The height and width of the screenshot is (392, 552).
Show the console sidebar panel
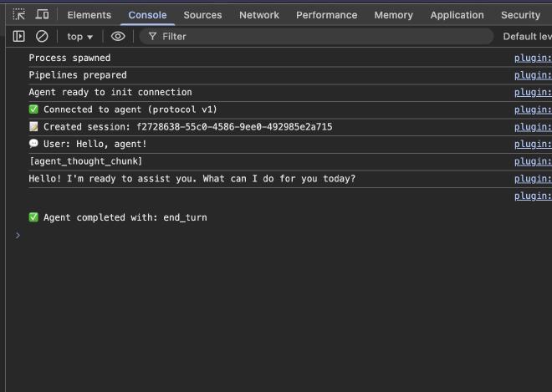[x=18, y=37]
